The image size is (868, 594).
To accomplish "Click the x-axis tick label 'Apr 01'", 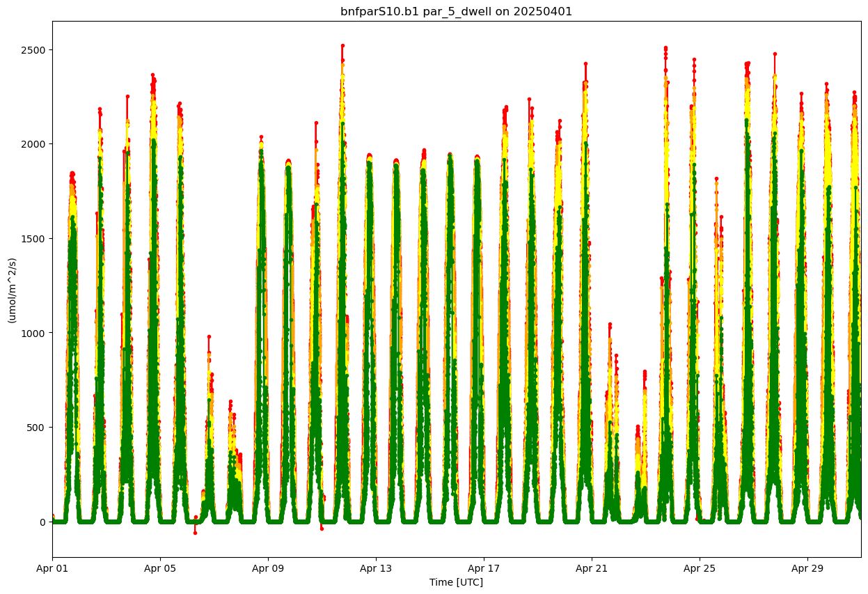I will (x=53, y=568).
